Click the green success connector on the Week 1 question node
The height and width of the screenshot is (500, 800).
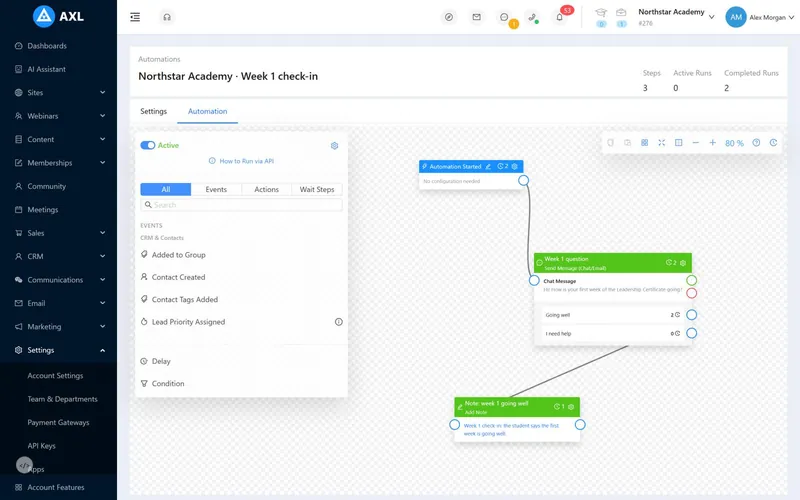coord(691,280)
